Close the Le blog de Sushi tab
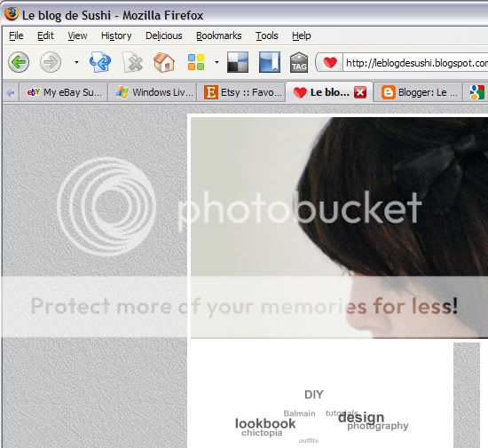 [360, 92]
